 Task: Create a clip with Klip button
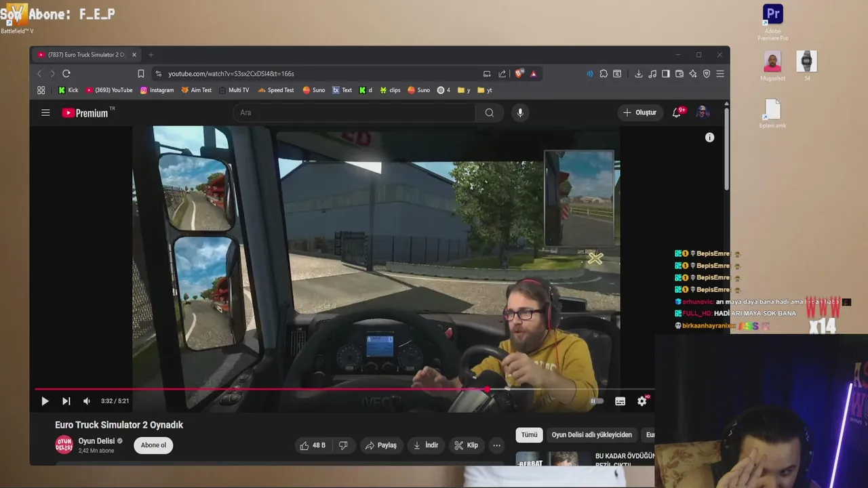tap(466, 445)
